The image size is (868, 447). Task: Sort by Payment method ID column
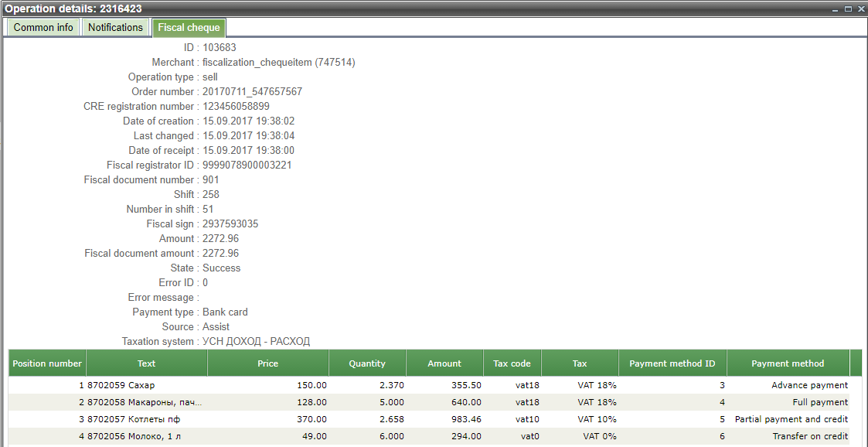pos(672,363)
